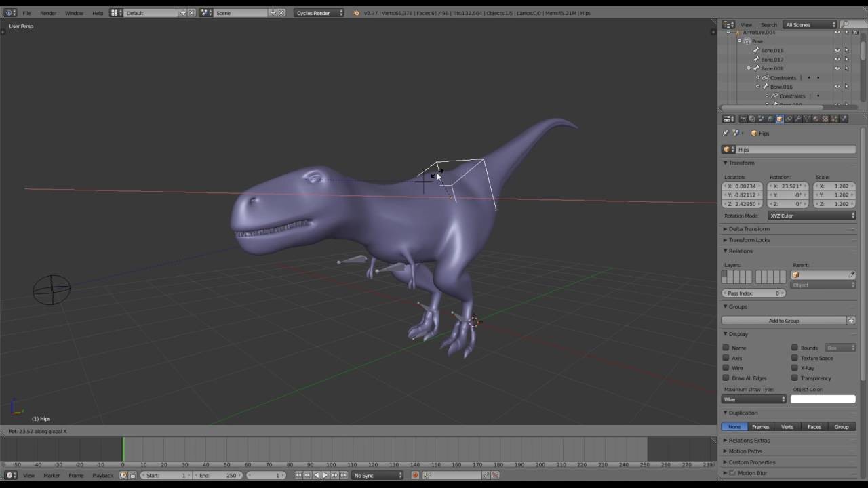Enable the Wire display option
Viewport: 868px width, 488px height.
pyautogui.click(x=727, y=368)
